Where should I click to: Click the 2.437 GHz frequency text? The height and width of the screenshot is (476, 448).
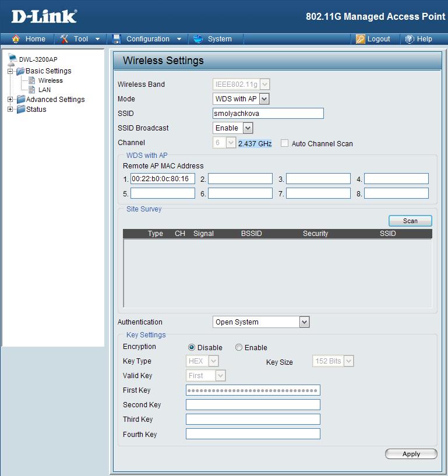255,143
